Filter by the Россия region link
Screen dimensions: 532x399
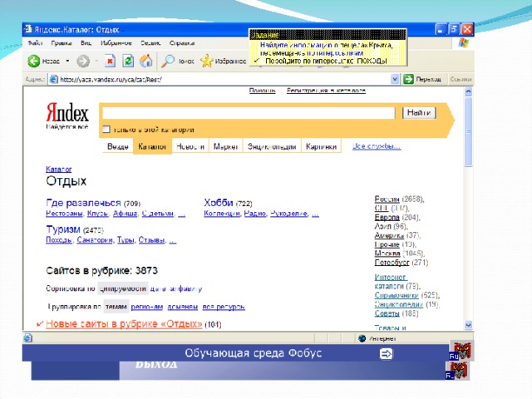pyautogui.click(x=387, y=199)
